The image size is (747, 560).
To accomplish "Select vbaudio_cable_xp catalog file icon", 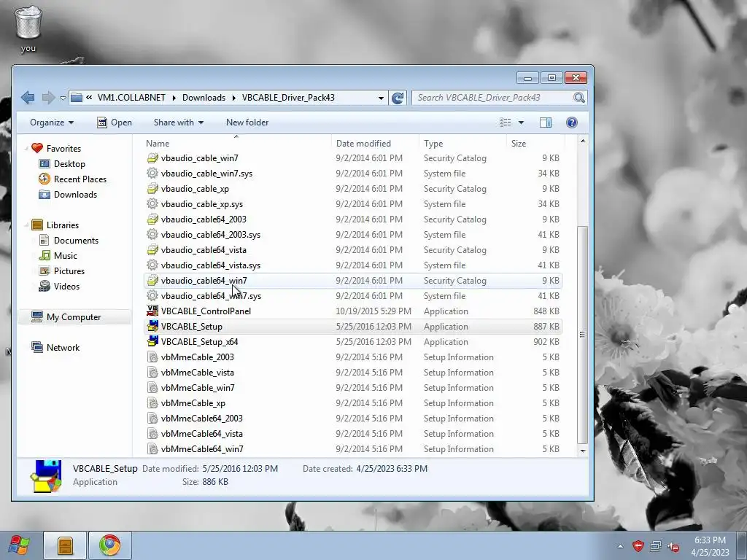I will [x=152, y=189].
